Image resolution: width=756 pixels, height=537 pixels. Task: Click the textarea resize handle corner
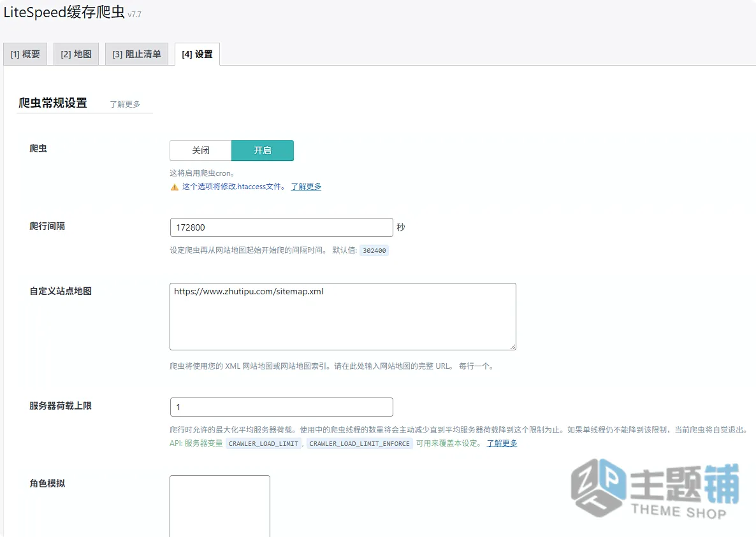click(x=512, y=347)
